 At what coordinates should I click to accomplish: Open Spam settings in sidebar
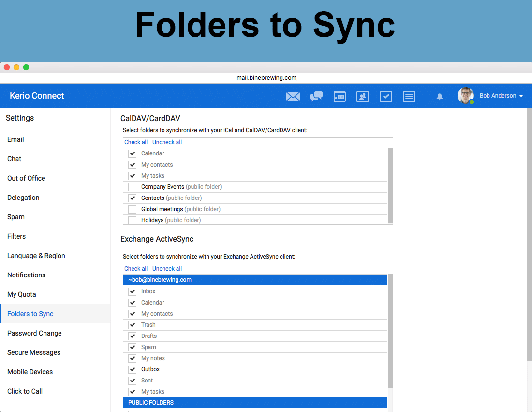[x=16, y=217]
